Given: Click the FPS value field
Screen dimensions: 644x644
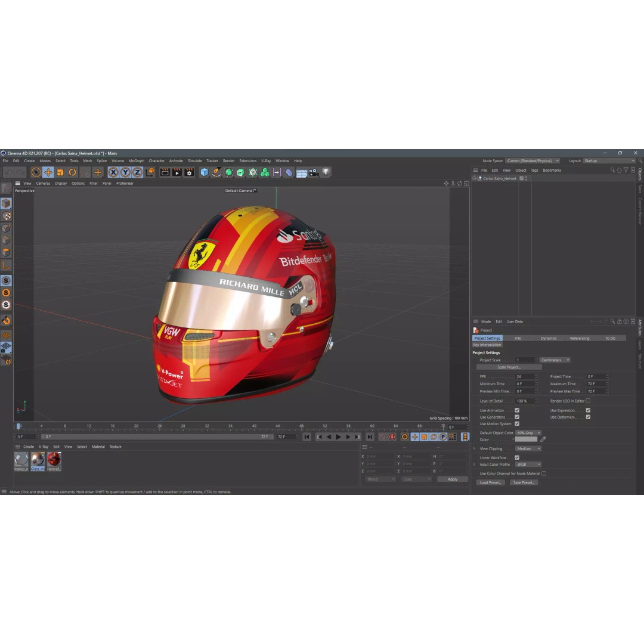Looking at the screenshot, I should coord(526,377).
